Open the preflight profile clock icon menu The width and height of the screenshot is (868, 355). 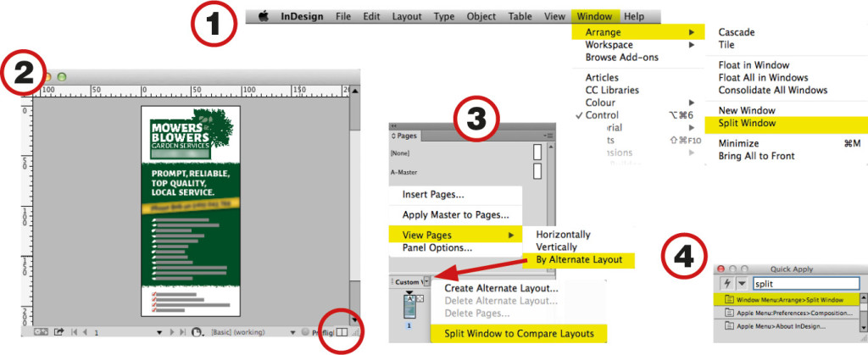point(197,332)
